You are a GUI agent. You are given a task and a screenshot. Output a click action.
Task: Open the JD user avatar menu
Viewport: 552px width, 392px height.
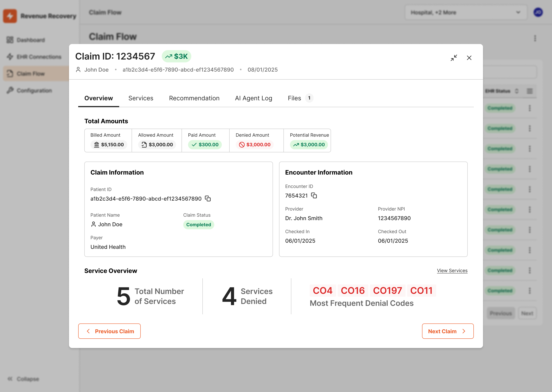(538, 12)
